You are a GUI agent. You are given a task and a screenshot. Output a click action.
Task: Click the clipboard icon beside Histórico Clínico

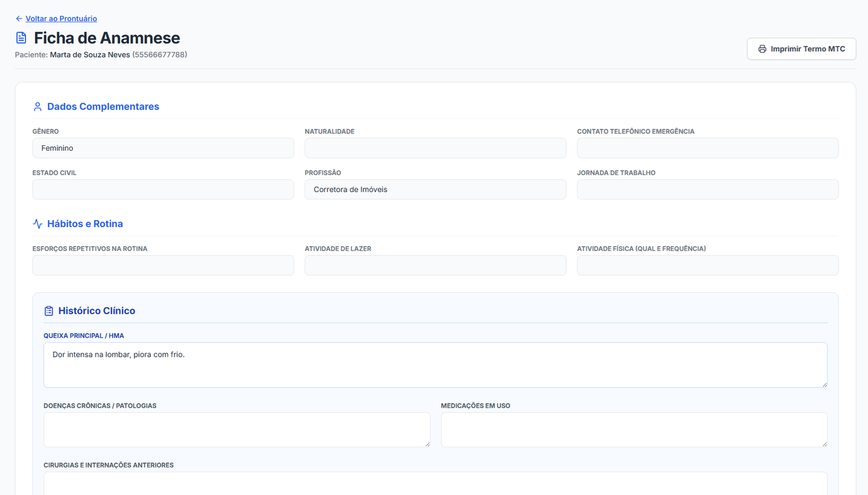[49, 311]
